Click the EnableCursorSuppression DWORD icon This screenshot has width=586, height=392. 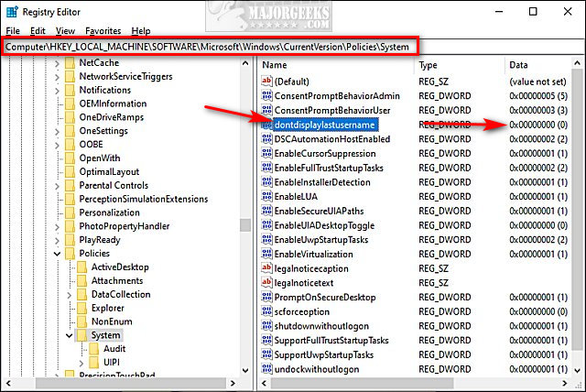pyautogui.click(x=266, y=153)
